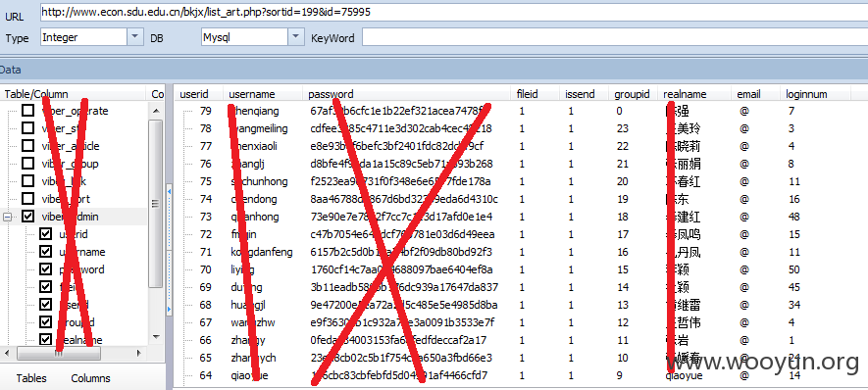
Task: Uncheck the realname column checkbox in tree
Action: coord(46,340)
